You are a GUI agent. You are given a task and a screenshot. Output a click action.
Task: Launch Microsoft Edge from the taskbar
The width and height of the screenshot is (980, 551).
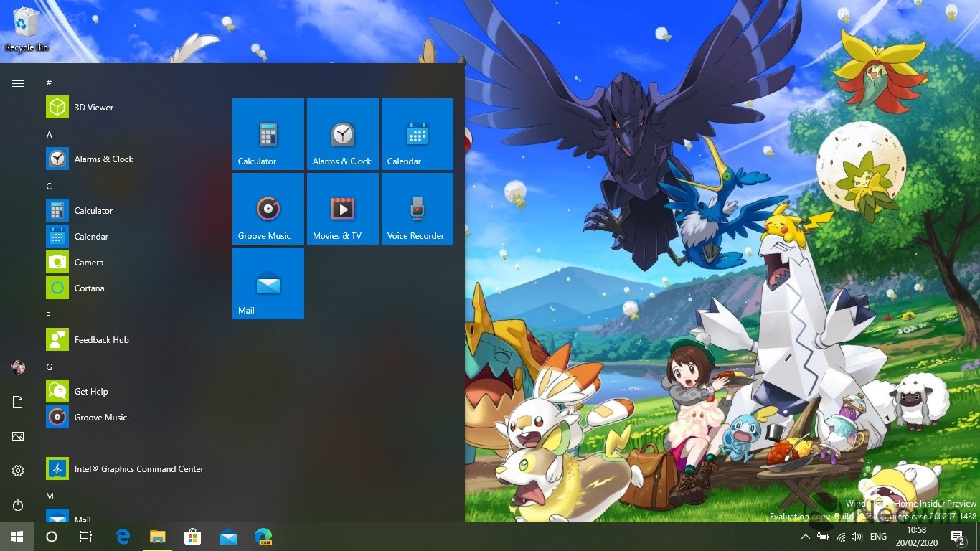point(123,537)
